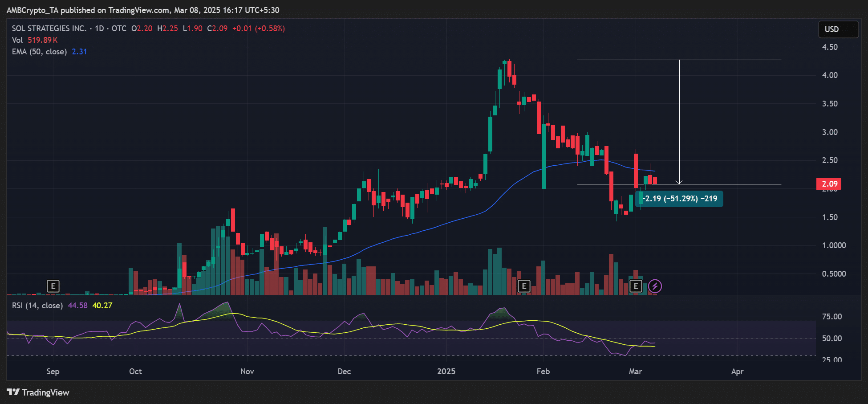Viewport: 868px width, 404px height.
Task: Click the earnings marker near March
Action: click(x=636, y=286)
